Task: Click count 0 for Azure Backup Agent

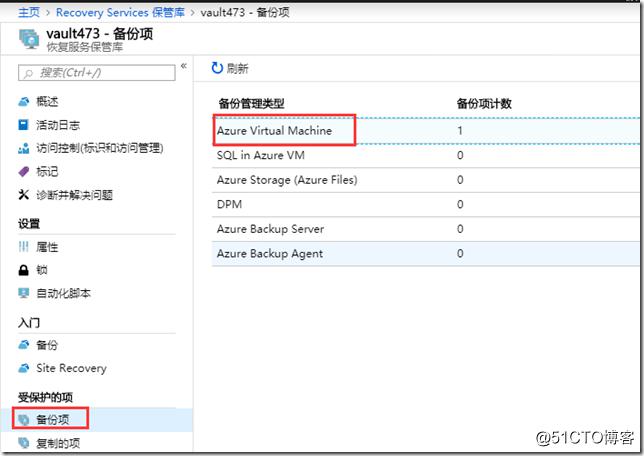Action: pos(460,253)
